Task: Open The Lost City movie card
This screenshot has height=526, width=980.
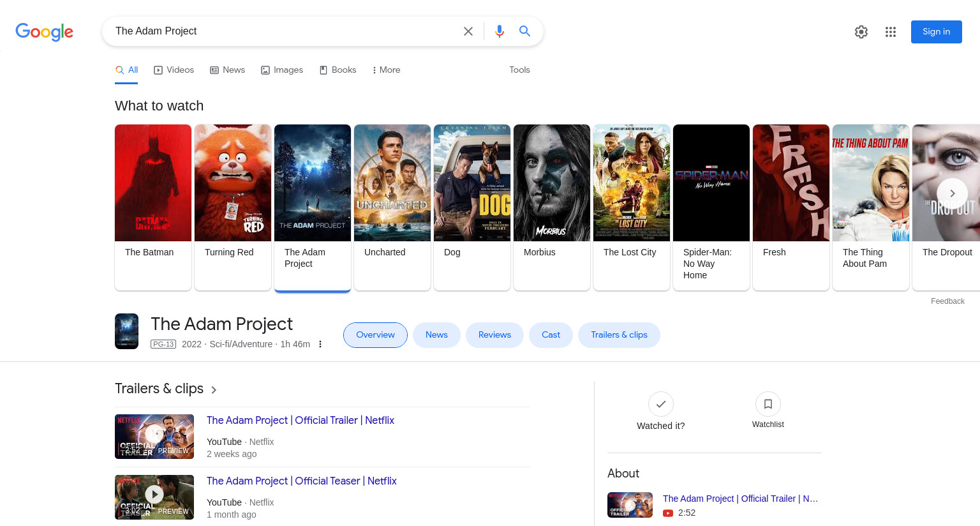Action: (632, 207)
